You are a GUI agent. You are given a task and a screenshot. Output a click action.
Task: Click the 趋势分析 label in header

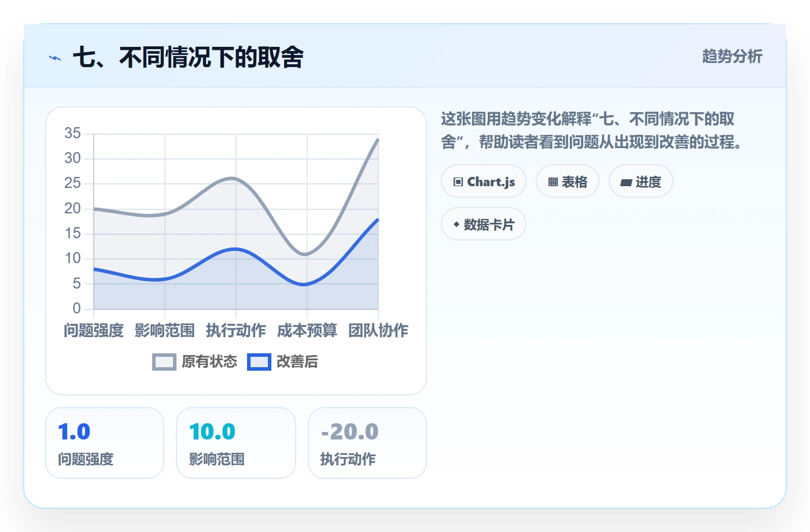(732, 56)
